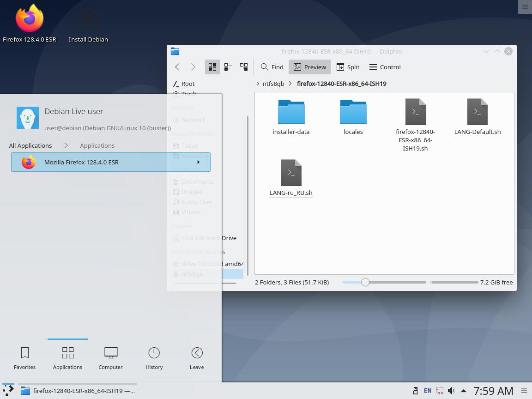Open the Control menu in Dolphin
This screenshot has width=532, height=399.
(x=385, y=67)
